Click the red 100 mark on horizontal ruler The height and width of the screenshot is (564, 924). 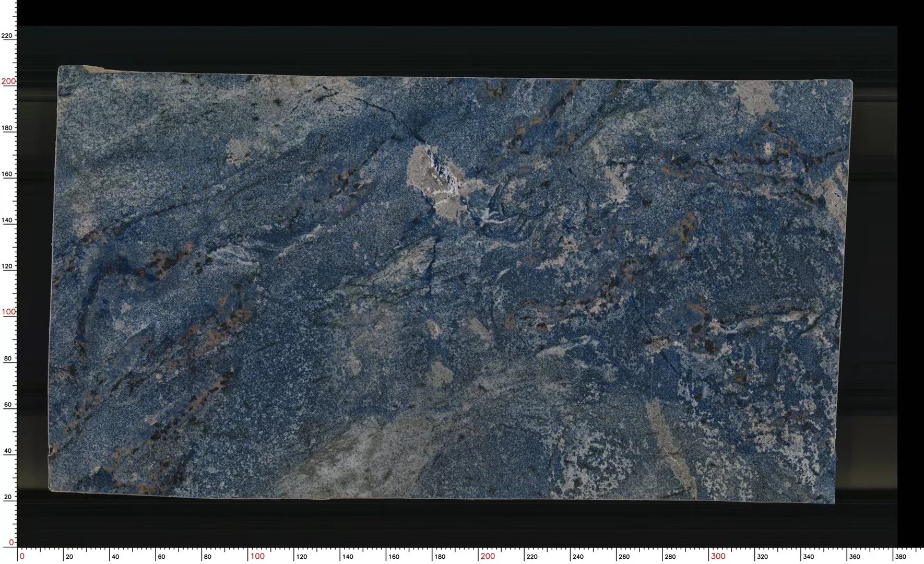(x=257, y=556)
